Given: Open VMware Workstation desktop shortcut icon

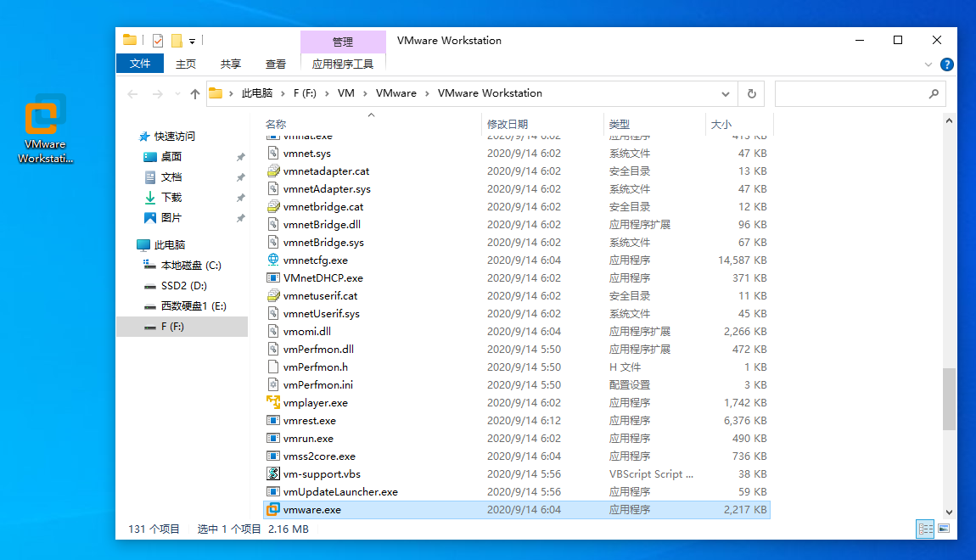Looking at the screenshot, I should click(x=45, y=129).
